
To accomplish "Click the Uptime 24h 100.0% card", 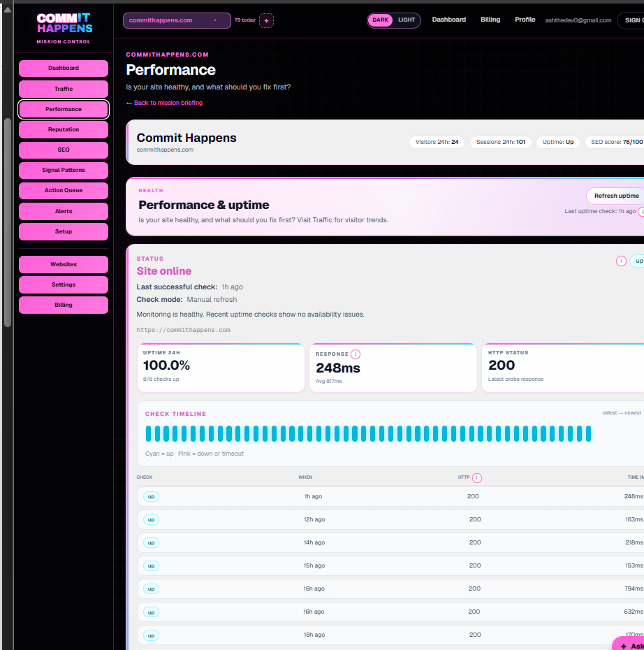I will pyautogui.click(x=221, y=368).
